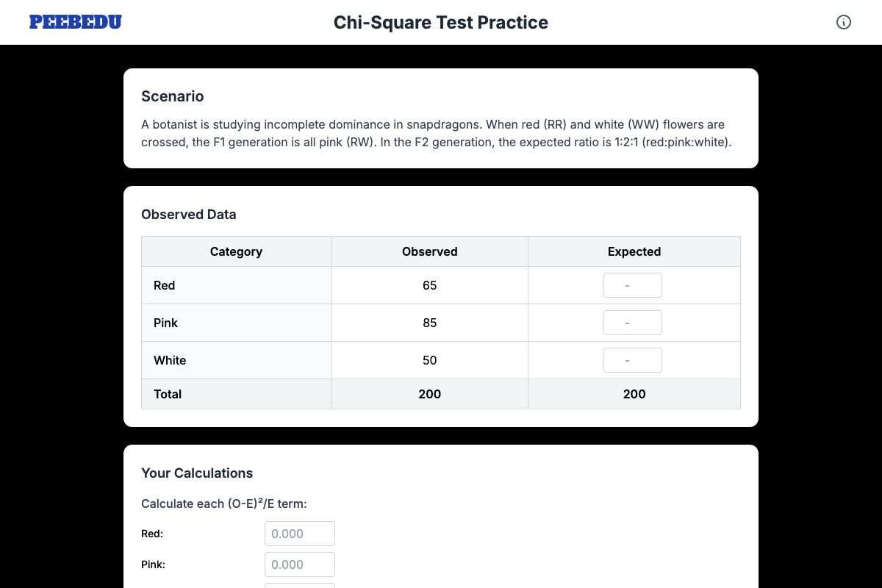Click the Chi-Square Test Practice page title
The height and width of the screenshot is (588, 882).
pos(441,22)
